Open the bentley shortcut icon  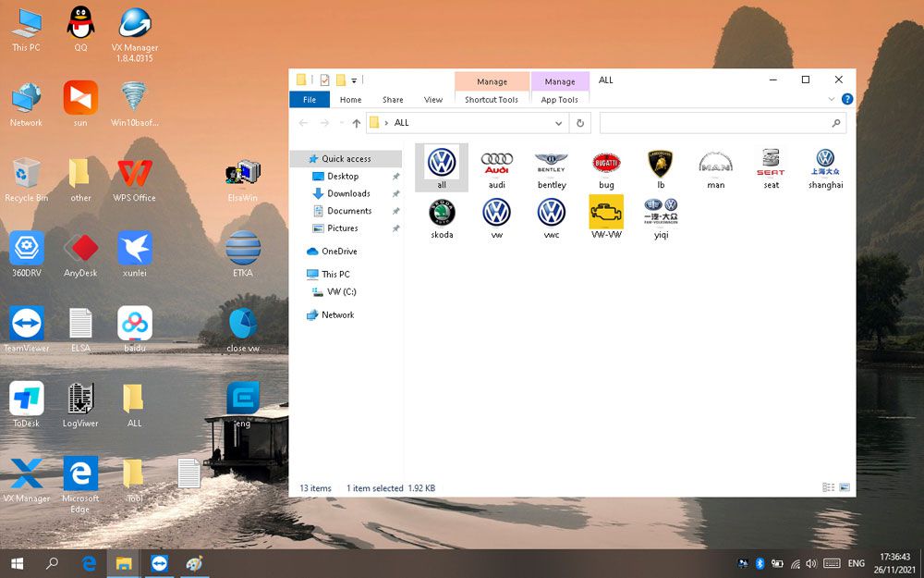coord(552,167)
